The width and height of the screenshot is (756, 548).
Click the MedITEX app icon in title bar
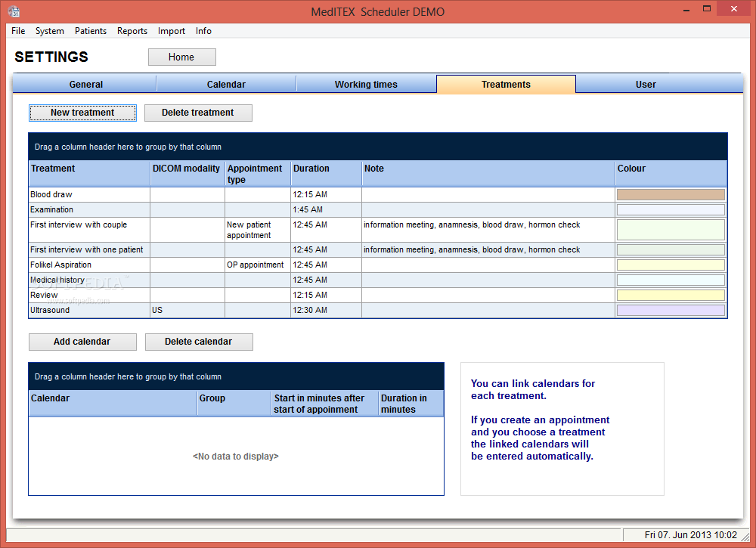tap(14, 11)
